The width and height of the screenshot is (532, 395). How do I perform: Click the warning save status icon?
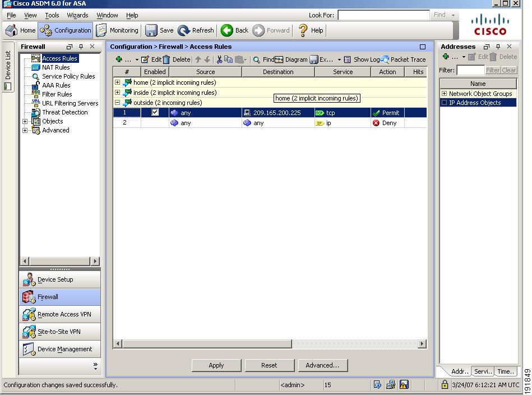click(x=404, y=384)
